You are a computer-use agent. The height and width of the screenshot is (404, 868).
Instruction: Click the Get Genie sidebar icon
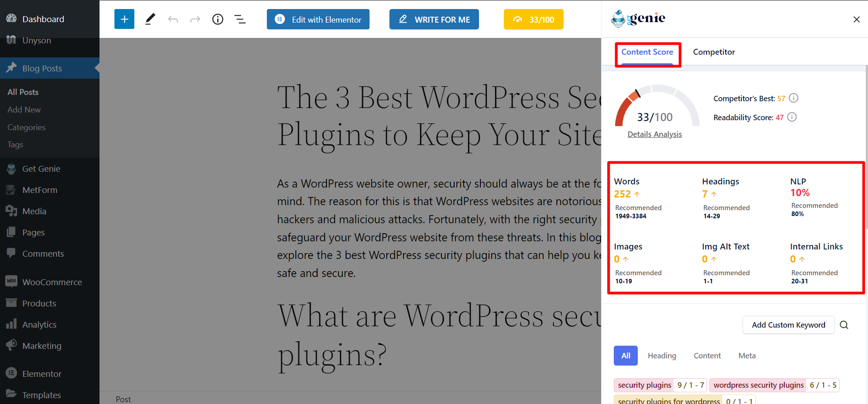(x=11, y=169)
